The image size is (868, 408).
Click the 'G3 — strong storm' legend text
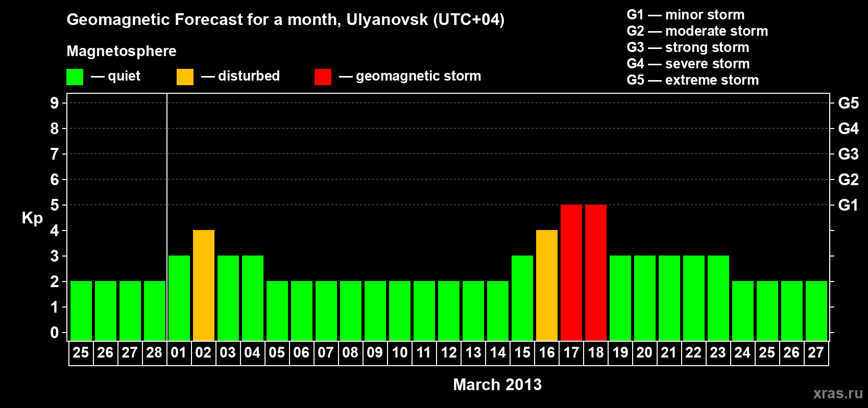[x=688, y=47]
